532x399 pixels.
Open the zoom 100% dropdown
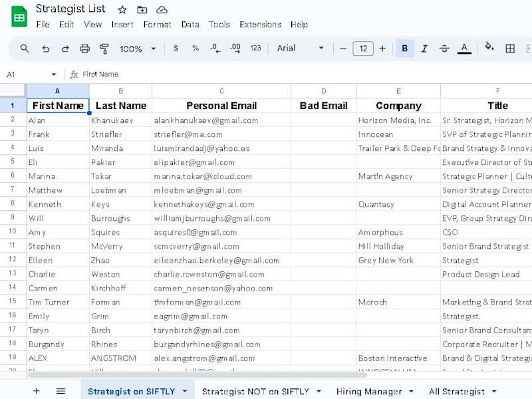click(x=137, y=49)
